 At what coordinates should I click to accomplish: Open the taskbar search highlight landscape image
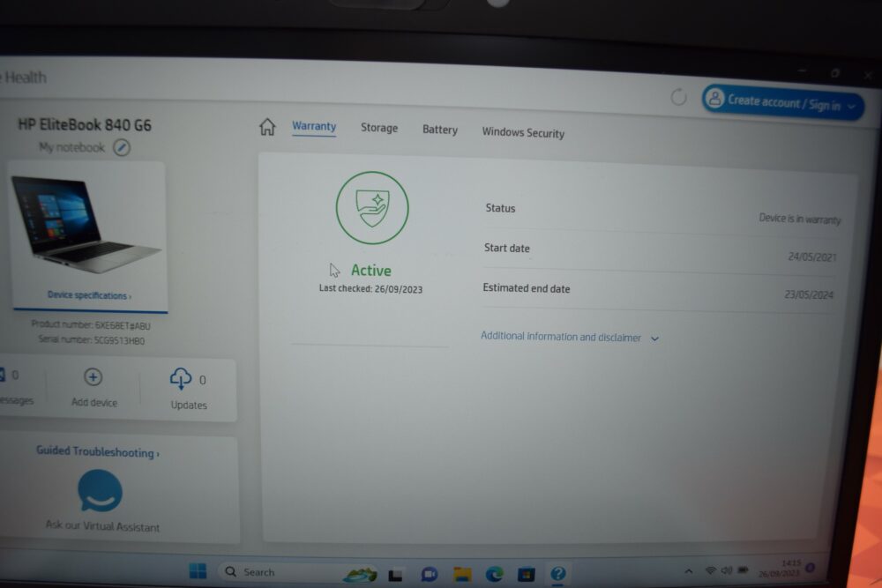[x=360, y=574]
